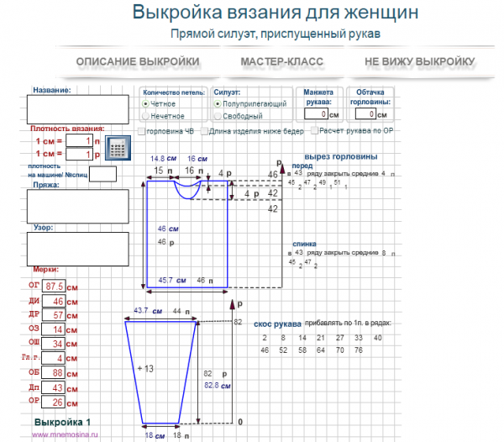Tick Длина изделия ниже бедер checkbox
Screen dimensions: 504x442
tap(204, 131)
